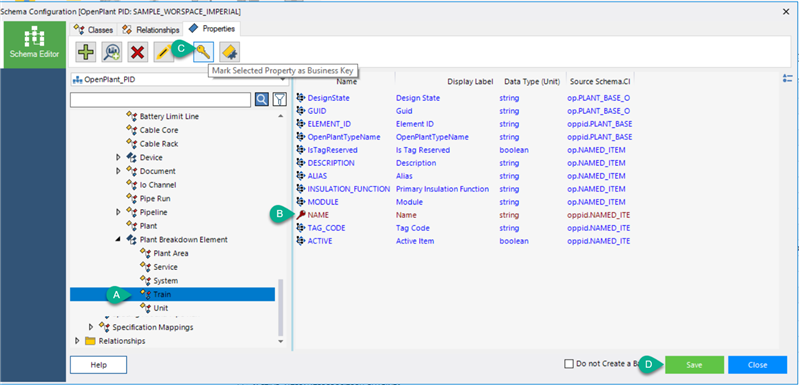Expand the Specification Mappings node

91,327
